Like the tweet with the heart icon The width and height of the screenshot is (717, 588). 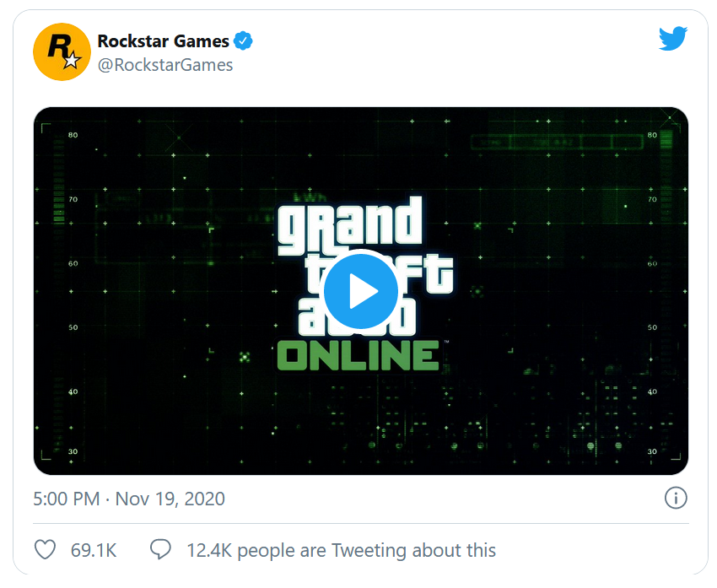(x=46, y=551)
